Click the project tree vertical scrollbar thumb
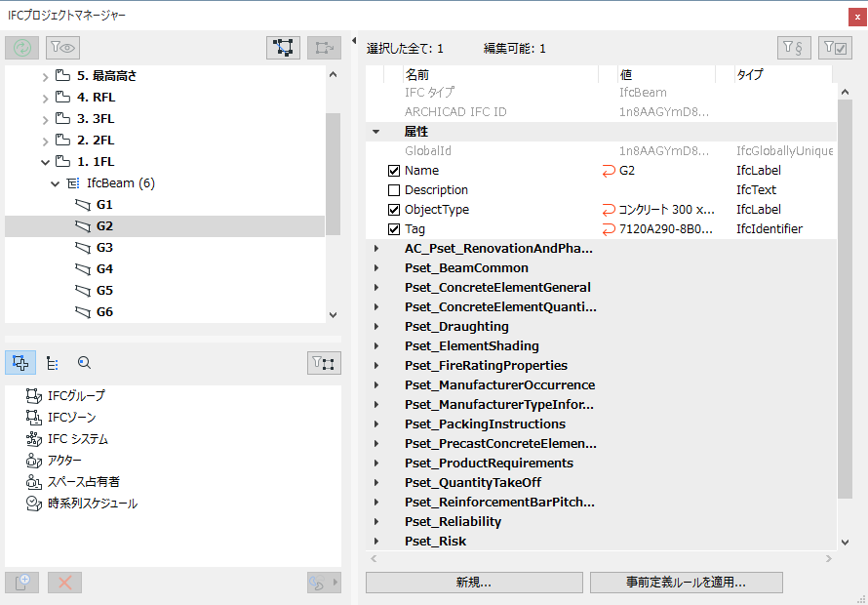This screenshot has width=868, height=605. tap(334, 174)
